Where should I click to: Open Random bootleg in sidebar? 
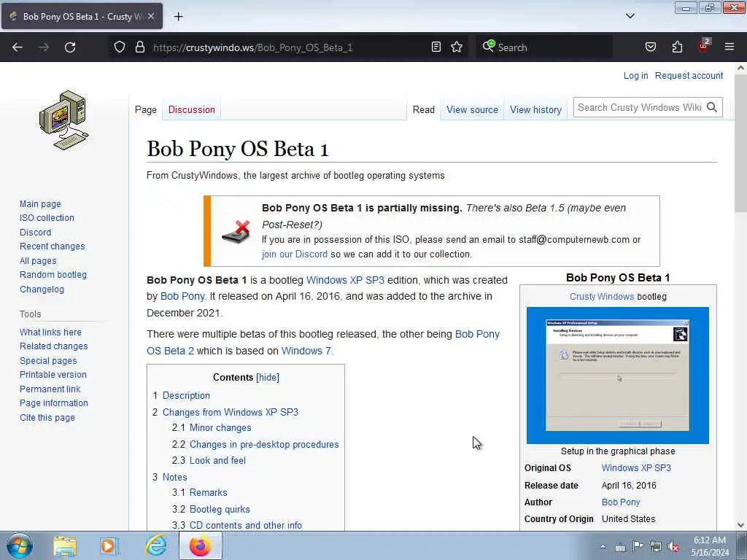[53, 275]
